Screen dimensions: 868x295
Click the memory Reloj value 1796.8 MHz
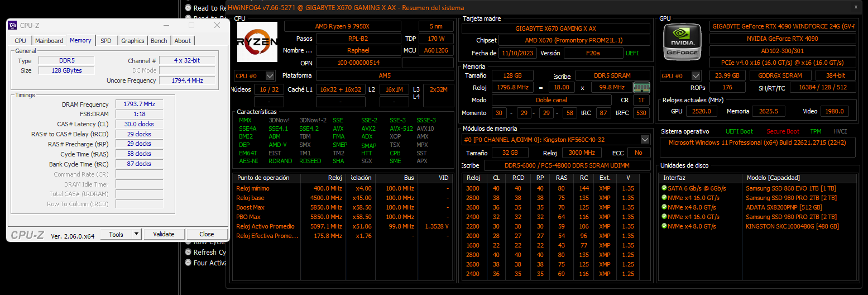(512, 87)
